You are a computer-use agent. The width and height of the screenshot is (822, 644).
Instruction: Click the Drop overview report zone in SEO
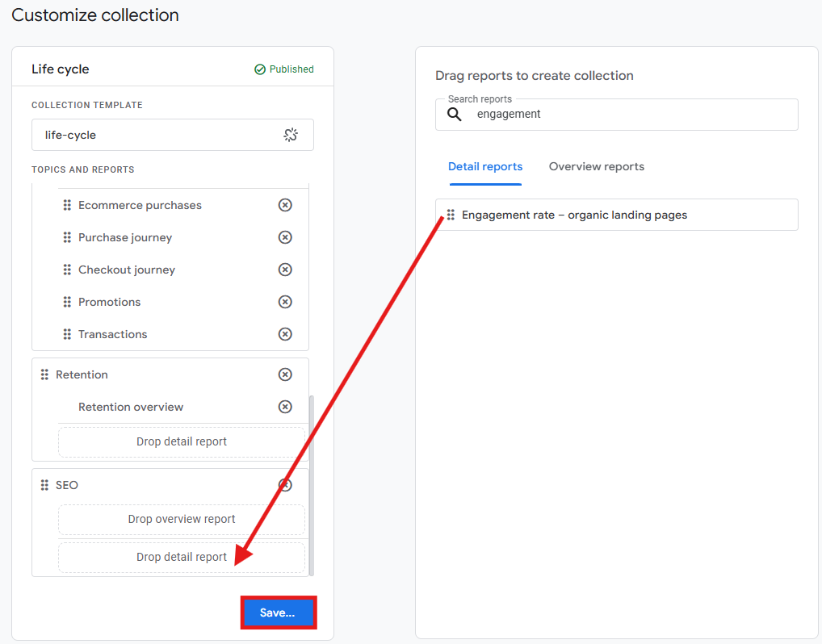182,519
